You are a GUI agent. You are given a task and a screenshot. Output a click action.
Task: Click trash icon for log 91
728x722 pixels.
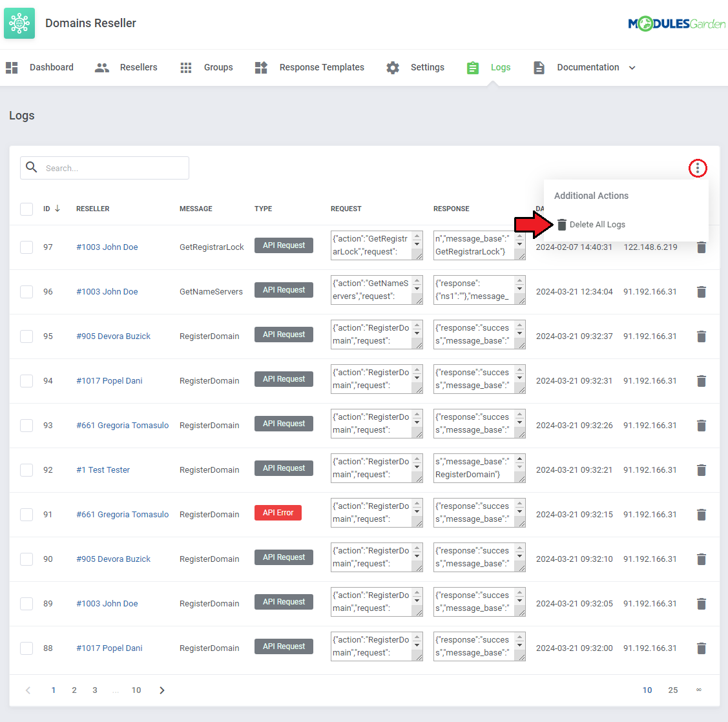701,515
